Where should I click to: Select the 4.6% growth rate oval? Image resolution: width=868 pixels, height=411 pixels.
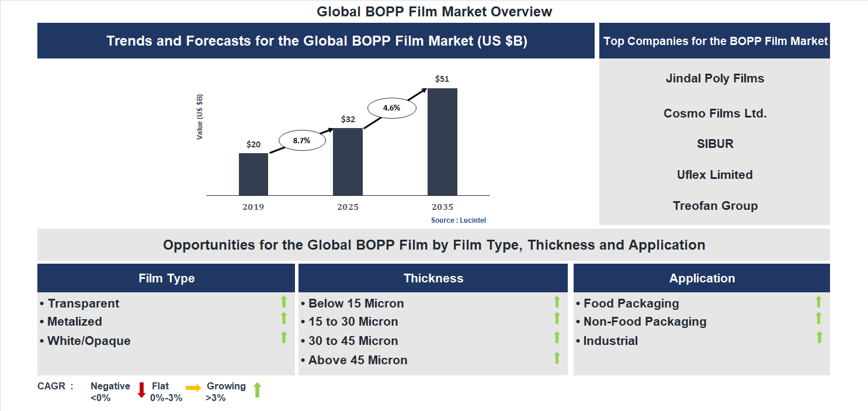[x=391, y=107]
